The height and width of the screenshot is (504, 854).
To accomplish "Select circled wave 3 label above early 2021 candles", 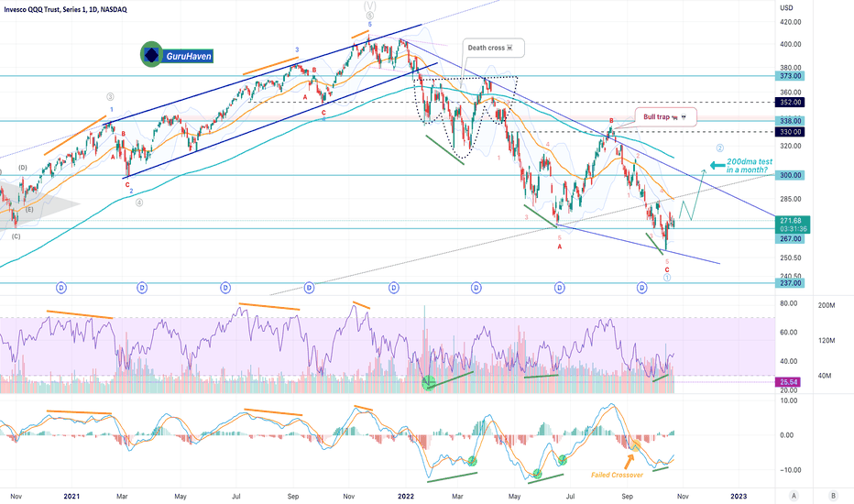I will coord(110,97).
